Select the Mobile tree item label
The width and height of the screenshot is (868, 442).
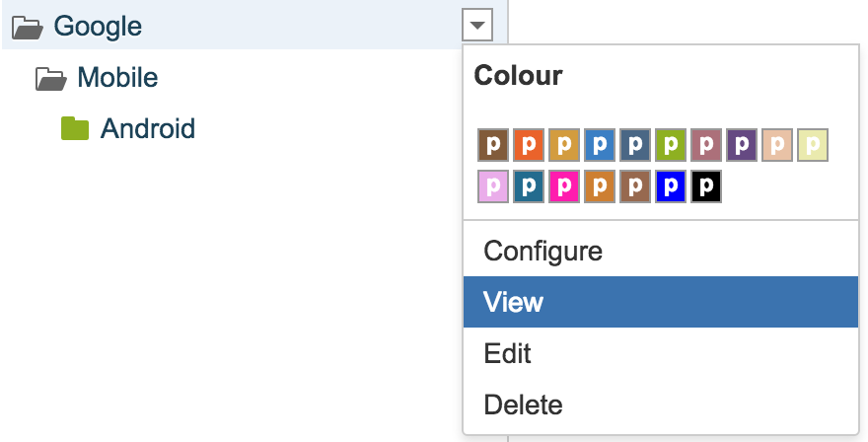[117, 77]
